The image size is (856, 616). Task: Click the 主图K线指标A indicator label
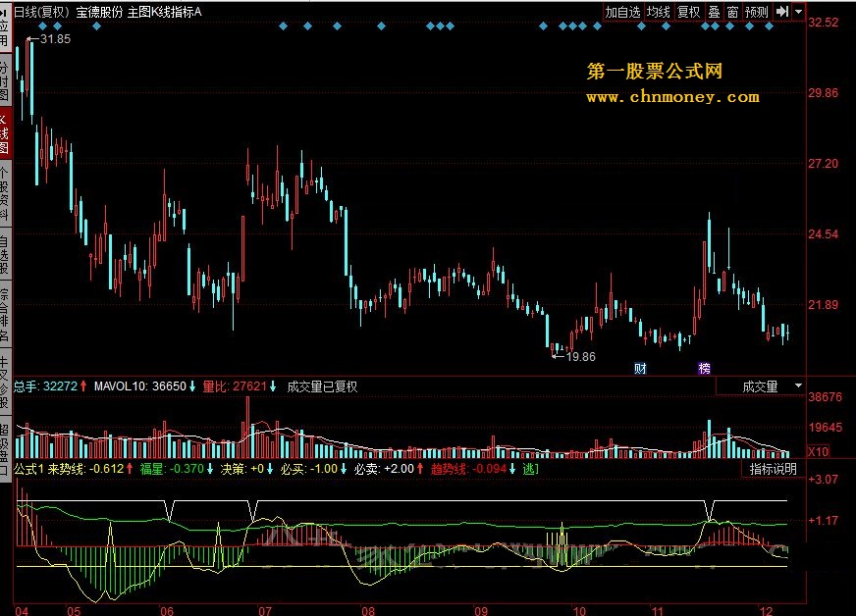164,12
